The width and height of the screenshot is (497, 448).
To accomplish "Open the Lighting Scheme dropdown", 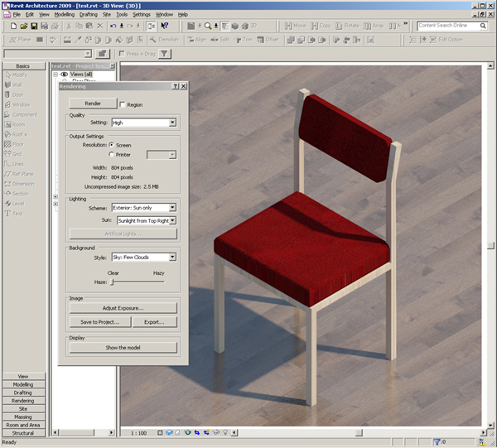I will 172,208.
